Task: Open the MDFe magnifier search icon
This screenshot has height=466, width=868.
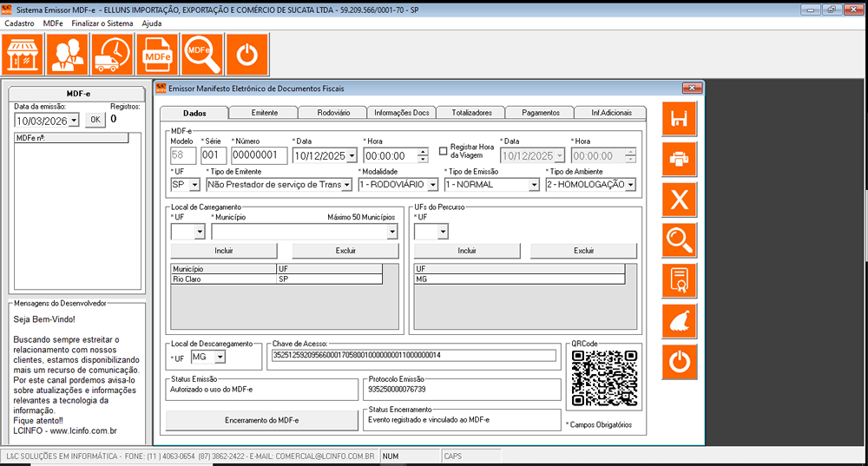Action: click(201, 55)
